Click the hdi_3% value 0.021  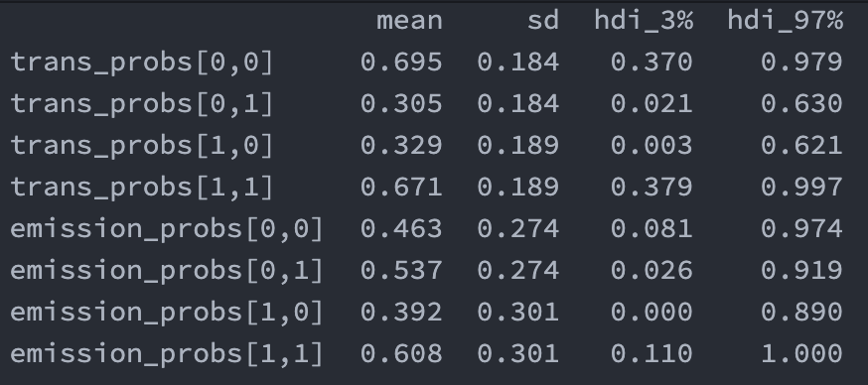point(651,103)
